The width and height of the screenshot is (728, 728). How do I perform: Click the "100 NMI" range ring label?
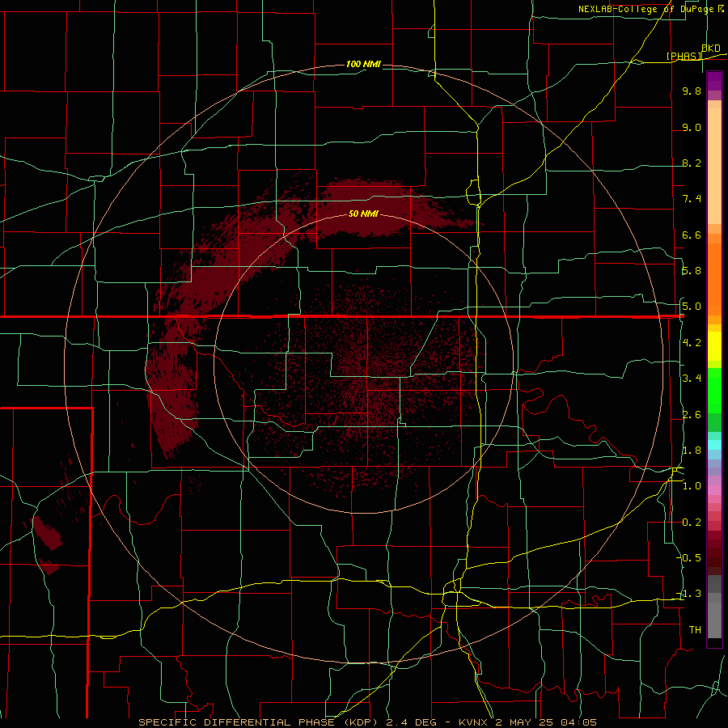coord(363,64)
